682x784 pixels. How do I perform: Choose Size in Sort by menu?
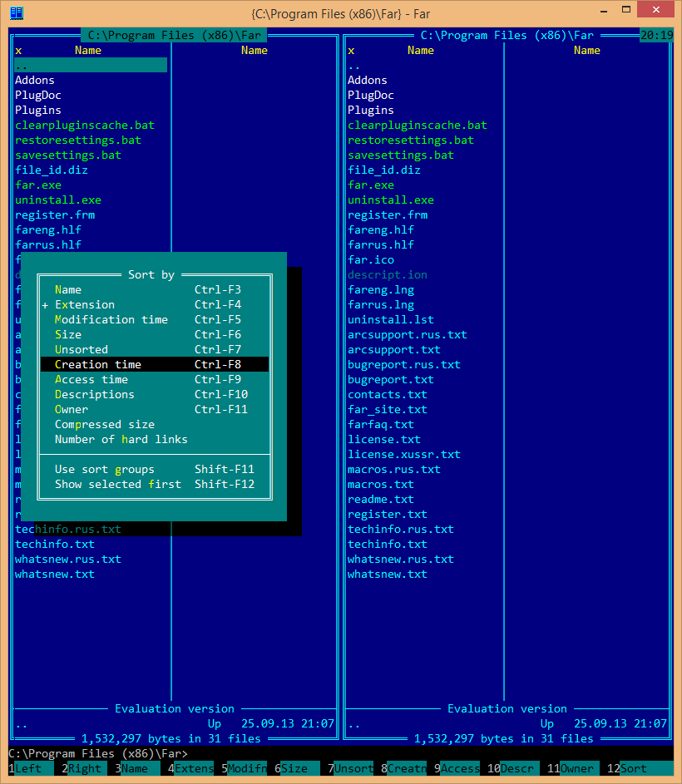[155, 334]
